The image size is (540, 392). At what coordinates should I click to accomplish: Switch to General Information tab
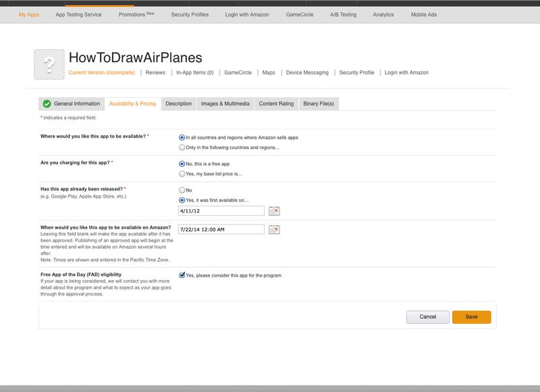72,104
